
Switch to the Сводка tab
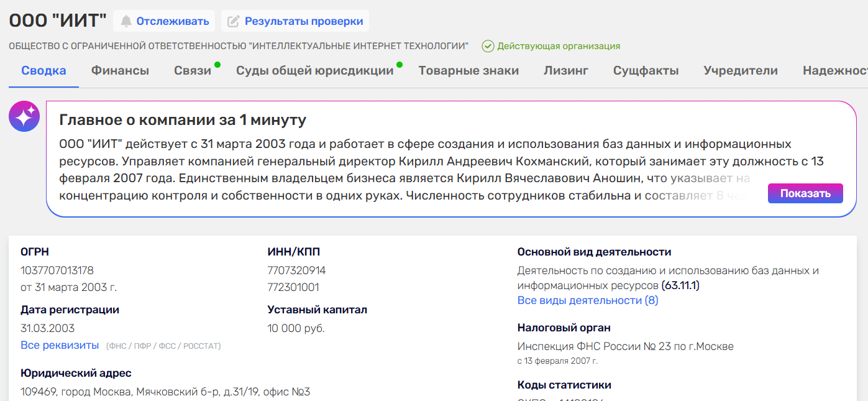43,70
